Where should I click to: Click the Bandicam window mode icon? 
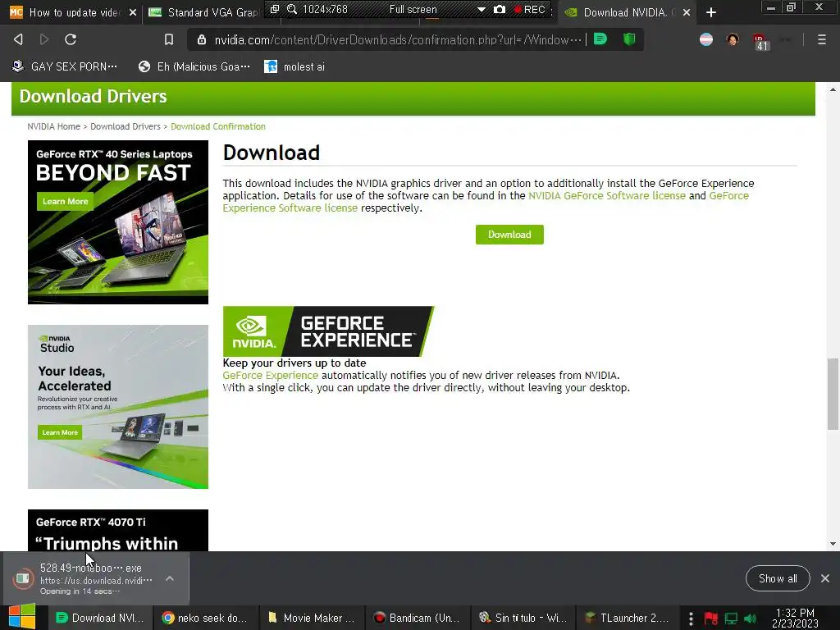pos(274,9)
